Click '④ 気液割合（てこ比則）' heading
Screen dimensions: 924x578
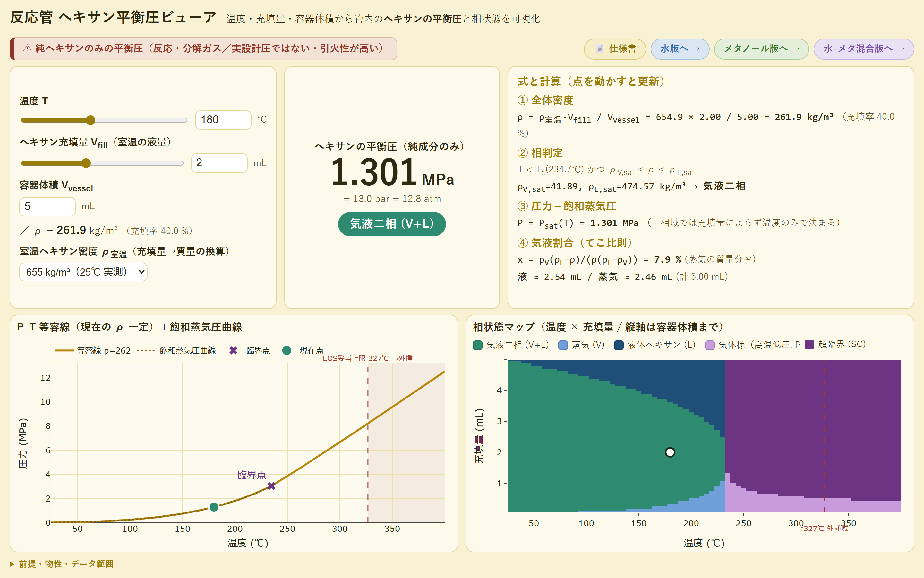click(575, 243)
